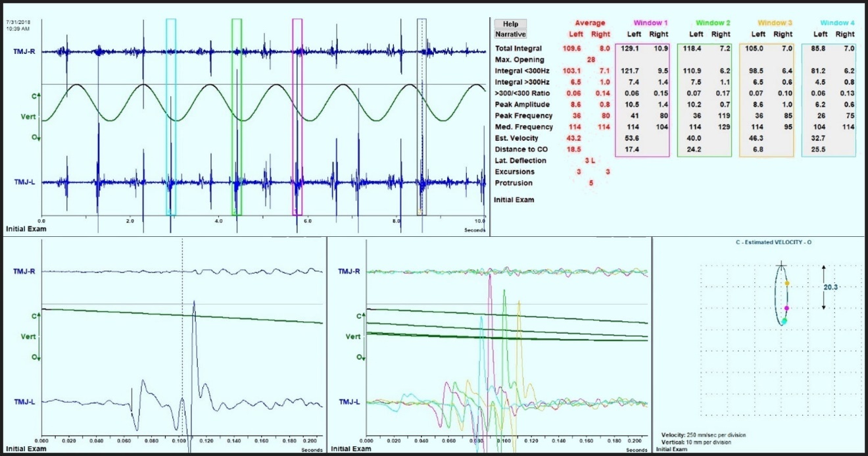Click the 20.3 distance measurement label
The width and height of the screenshot is (868, 456).
click(831, 288)
